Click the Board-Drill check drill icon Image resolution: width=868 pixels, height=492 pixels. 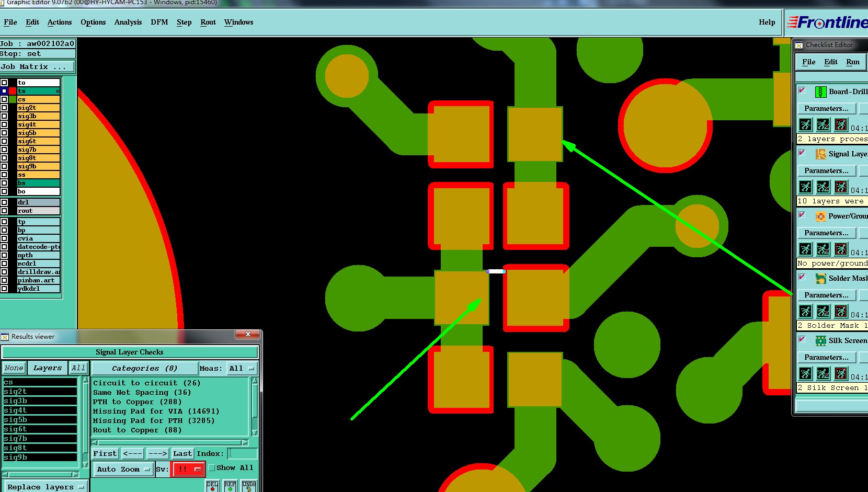(x=820, y=92)
